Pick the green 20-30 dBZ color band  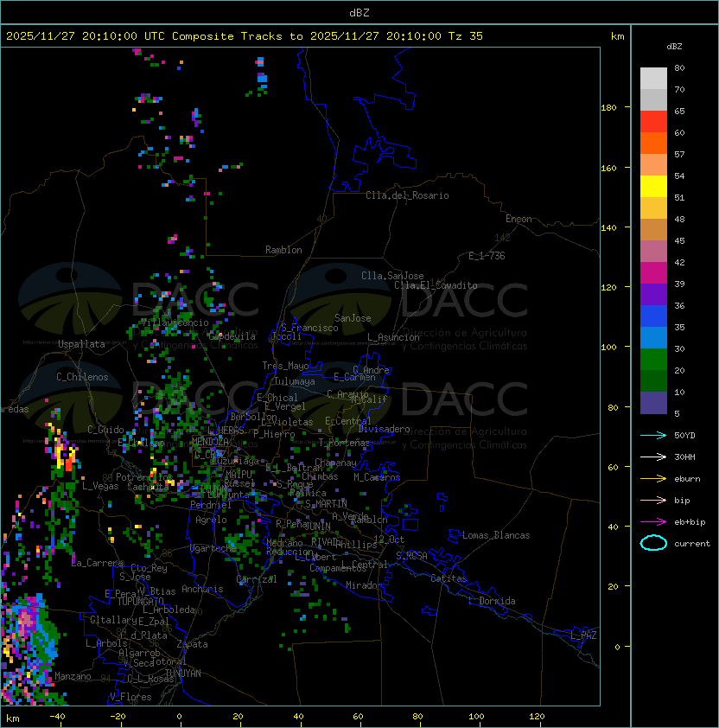653,360
